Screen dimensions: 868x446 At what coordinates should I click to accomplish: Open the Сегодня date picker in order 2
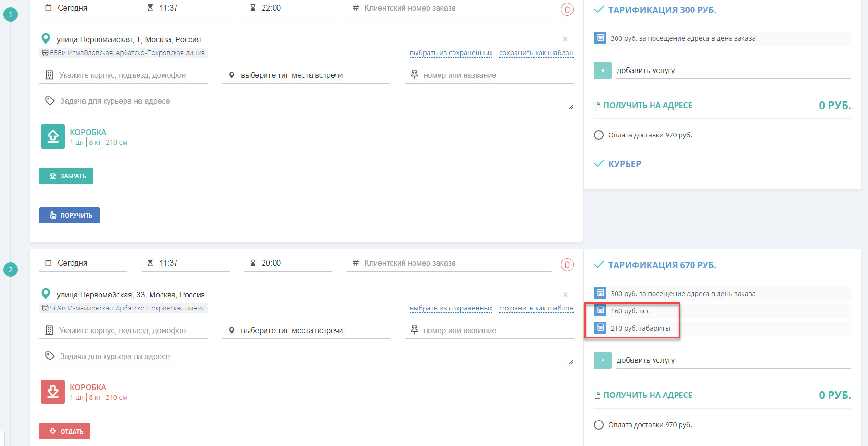pyautogui.click(x=83, y=263)
